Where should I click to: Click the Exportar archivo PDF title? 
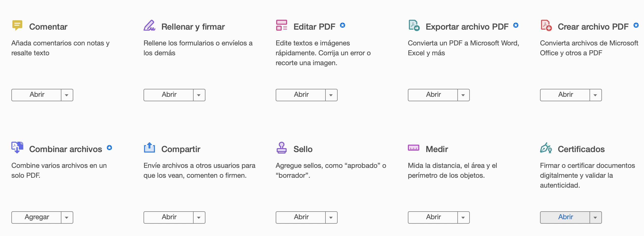[x=467, y=27]
